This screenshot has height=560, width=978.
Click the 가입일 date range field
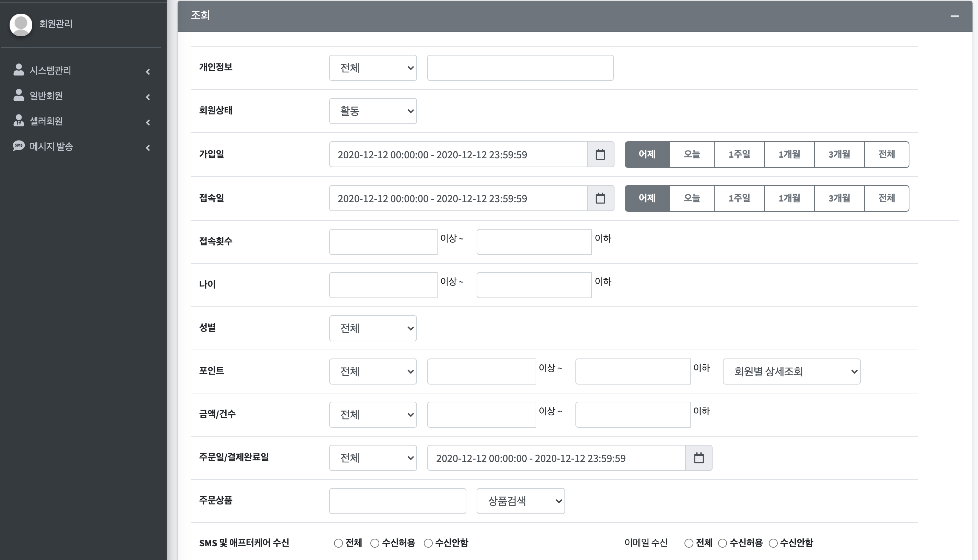click(458, 154)
